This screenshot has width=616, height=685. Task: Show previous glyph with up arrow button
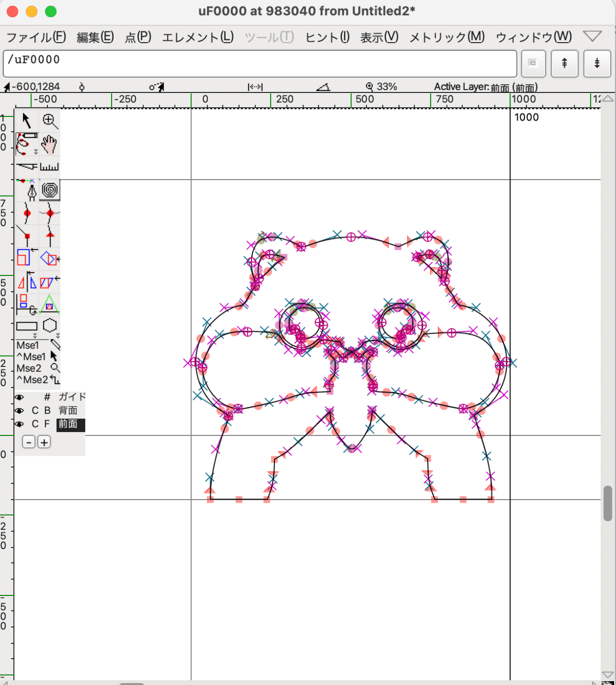564,64
